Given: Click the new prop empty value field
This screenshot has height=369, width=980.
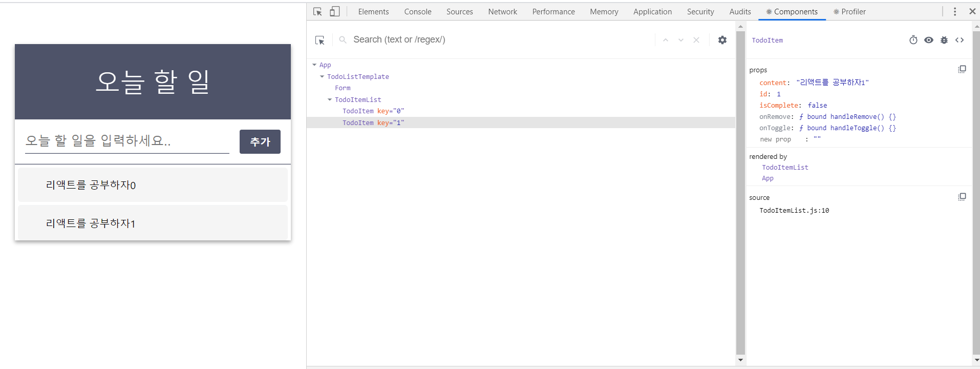Looking at the screenshot, I should (817, 139).
